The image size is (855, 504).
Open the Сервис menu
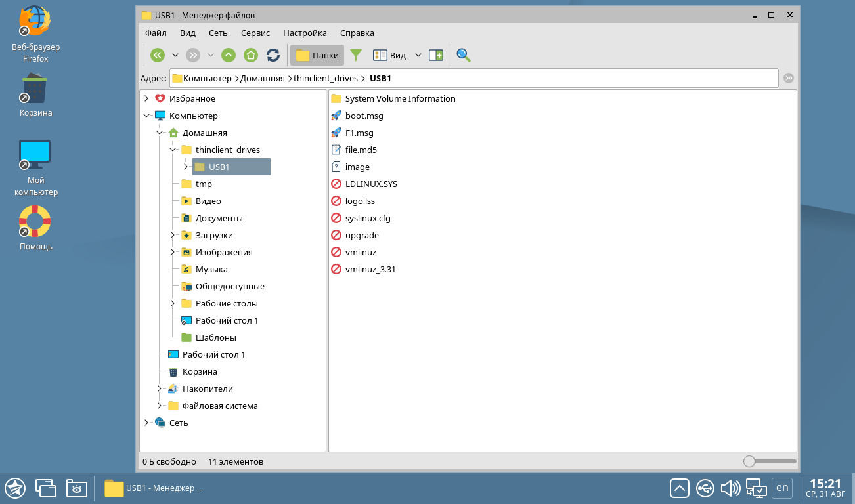(255, 33)
